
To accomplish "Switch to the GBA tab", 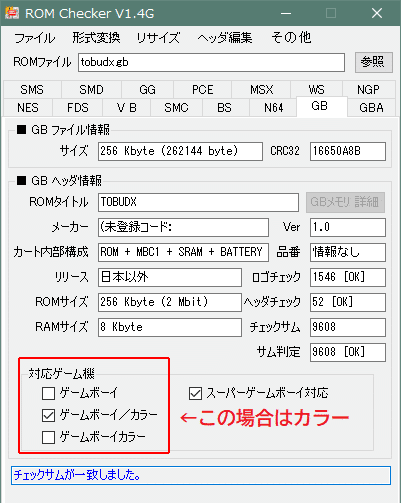I will point(371,108).
